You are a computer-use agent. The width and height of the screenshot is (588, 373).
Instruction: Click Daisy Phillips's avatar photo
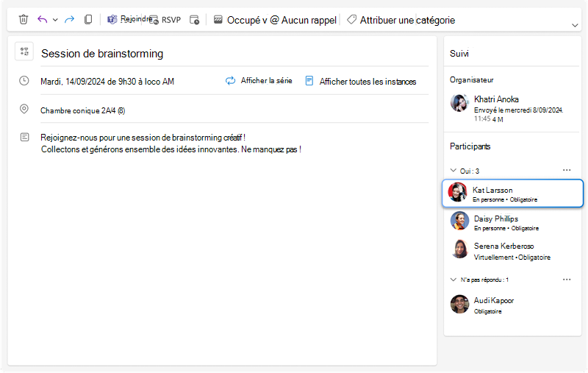(459, 221)
